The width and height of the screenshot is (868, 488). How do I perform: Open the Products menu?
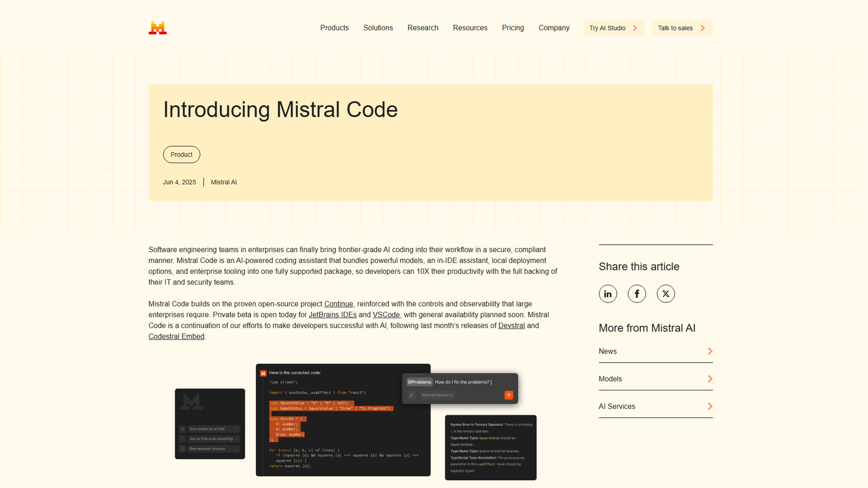[334, 28]
